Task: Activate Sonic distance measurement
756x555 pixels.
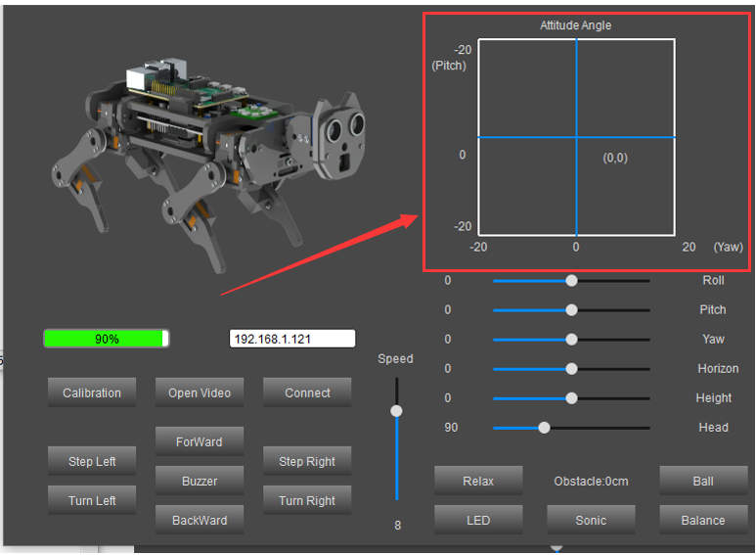Action: 591,520
